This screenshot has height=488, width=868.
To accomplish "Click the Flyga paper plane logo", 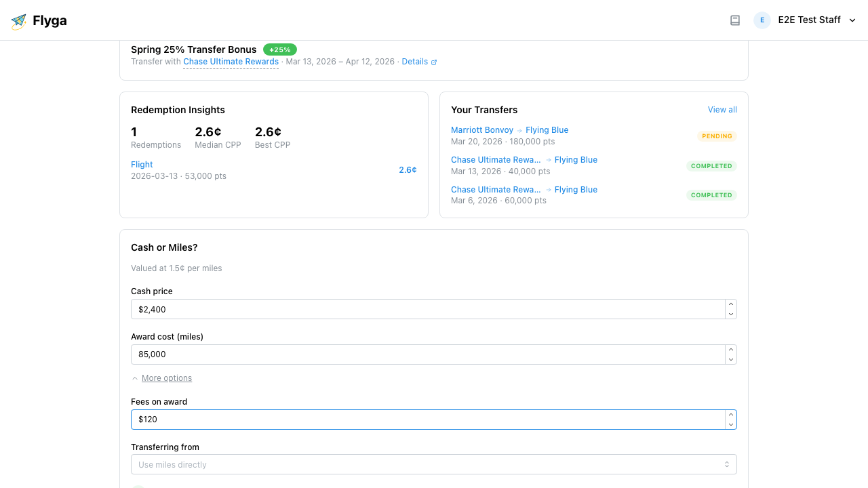I will tap(19, 21).
